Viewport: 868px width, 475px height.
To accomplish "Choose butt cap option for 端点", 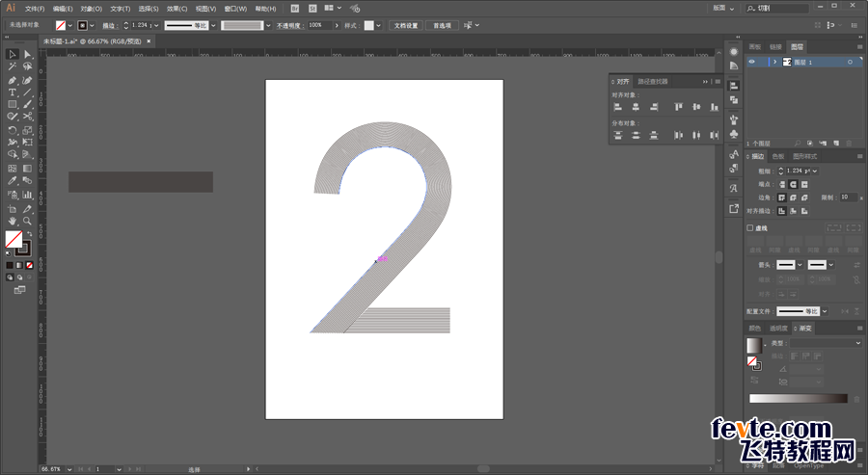I will pos(782,184).
